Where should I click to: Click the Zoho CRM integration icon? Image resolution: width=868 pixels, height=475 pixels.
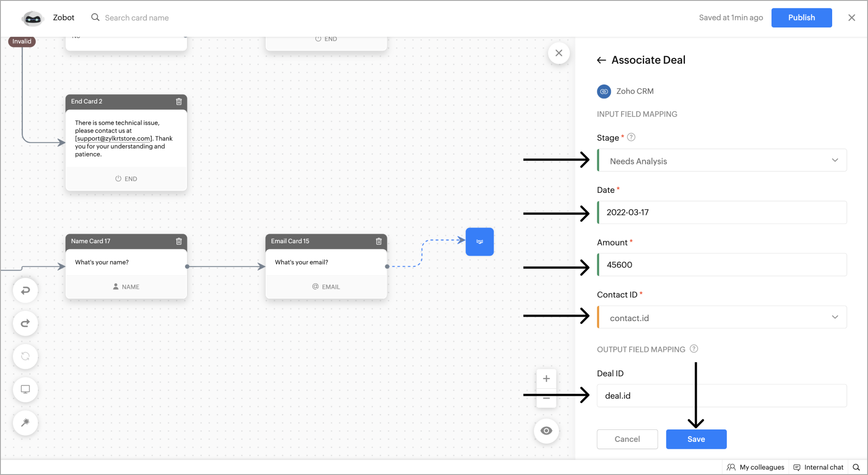tap(603, 91)
